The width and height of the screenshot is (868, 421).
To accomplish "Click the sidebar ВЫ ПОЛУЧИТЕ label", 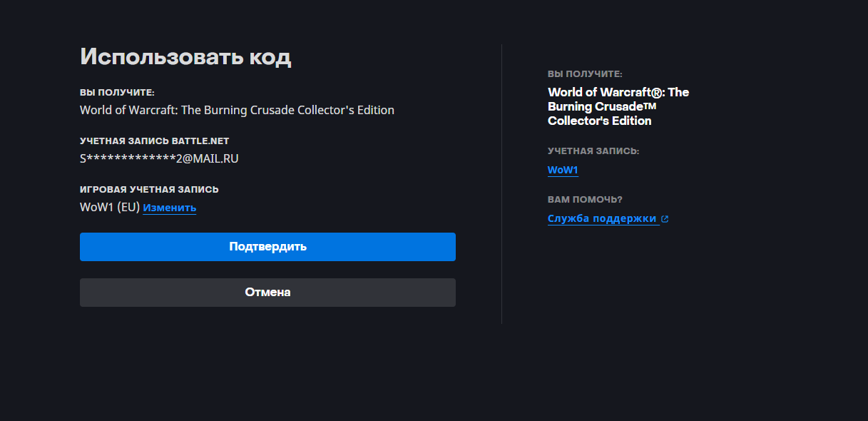I will 585,74.
